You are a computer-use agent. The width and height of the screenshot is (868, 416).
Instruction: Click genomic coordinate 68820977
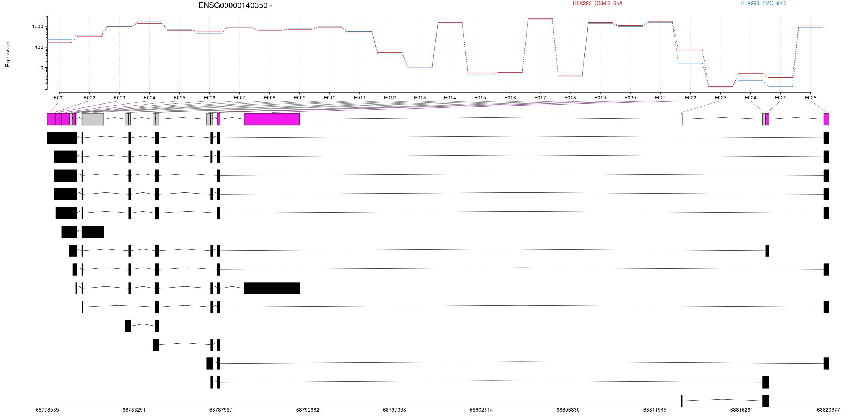pos(829,410)
